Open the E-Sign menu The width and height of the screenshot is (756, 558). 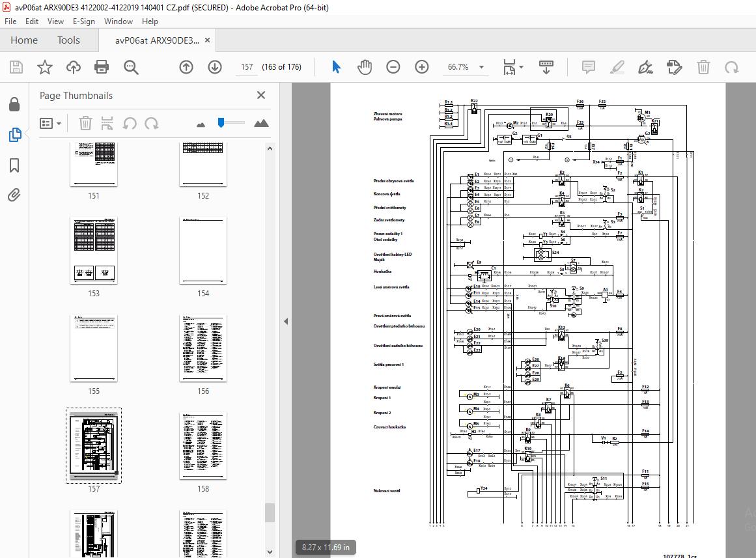pos(84,21)
